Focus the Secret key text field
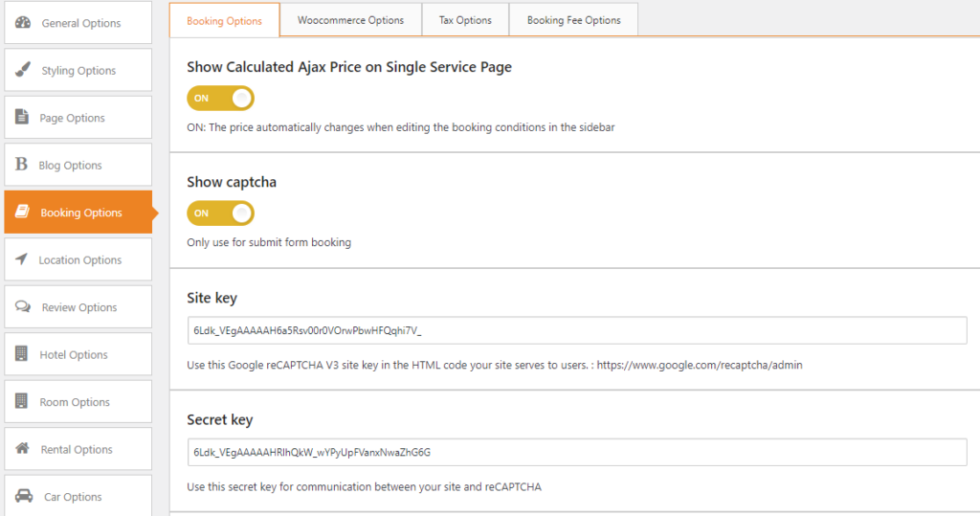This screenshot has height=516, width=980. click(576, 452)
